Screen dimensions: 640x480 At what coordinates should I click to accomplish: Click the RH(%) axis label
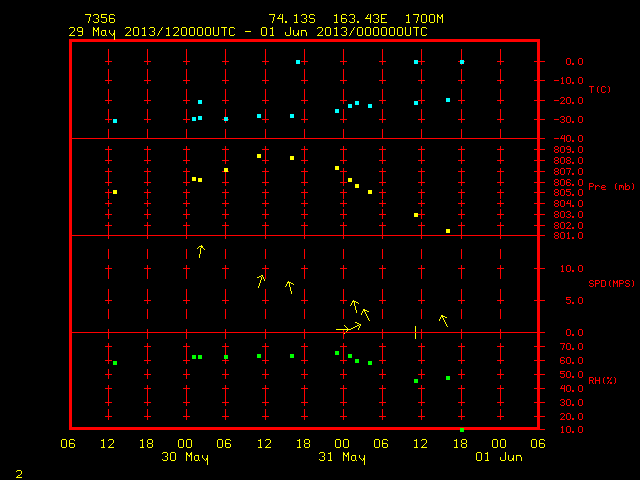coord(602,380)
